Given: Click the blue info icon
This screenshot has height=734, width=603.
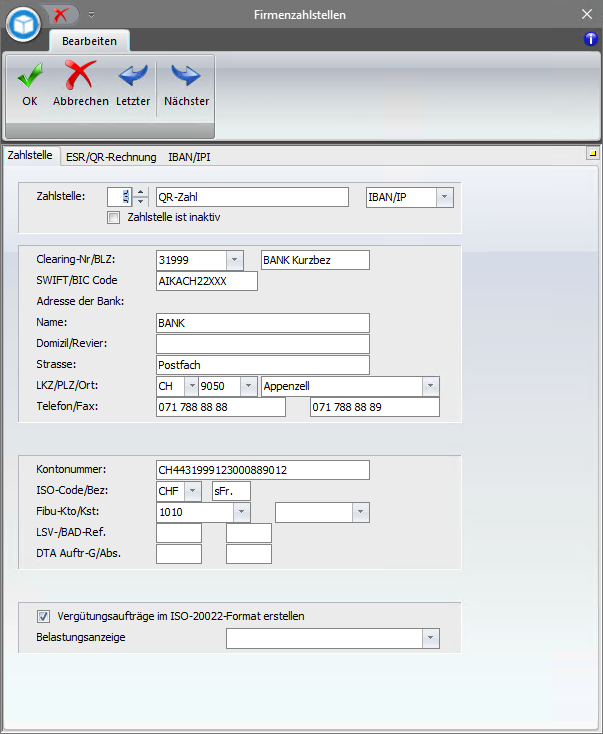Looking at the screenshot, I should click(590, 39).
